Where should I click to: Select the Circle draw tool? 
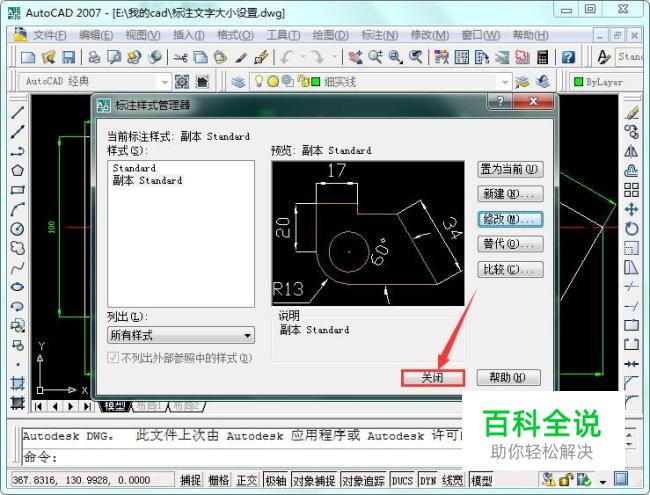point(17,229)
